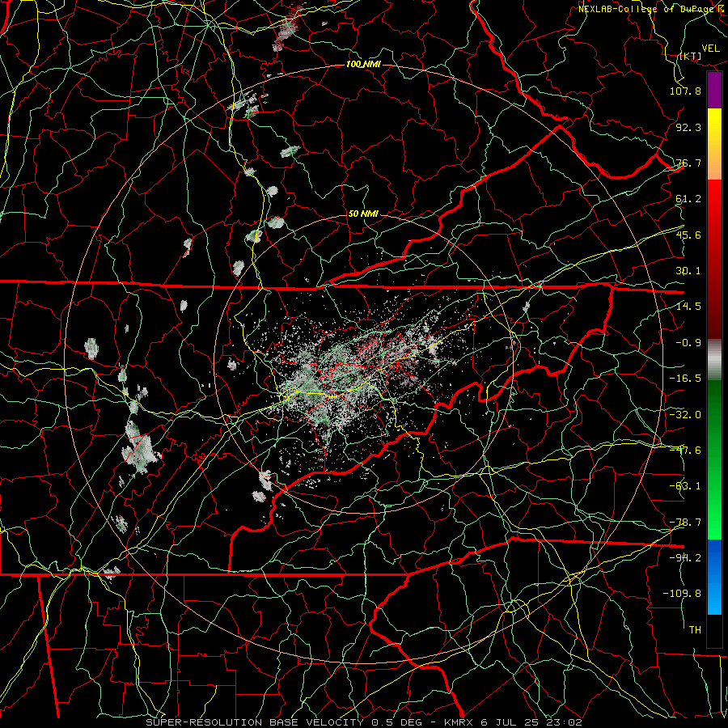Click the 92.3 scale value
The image size is (728, 728).
(x=688, y=127)
